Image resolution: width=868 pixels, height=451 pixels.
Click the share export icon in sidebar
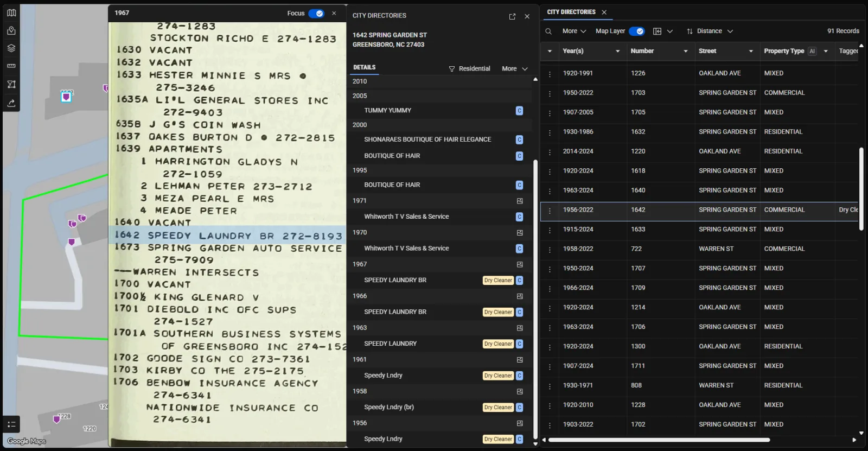pos(11,103)
